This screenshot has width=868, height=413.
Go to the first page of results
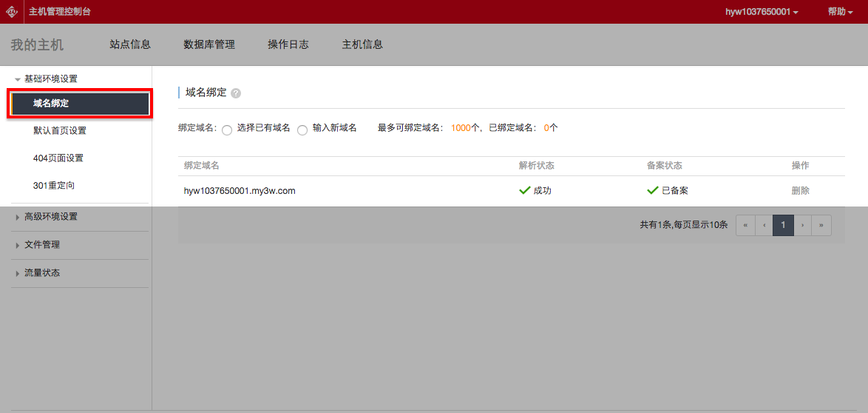pyautogui.click(x=745, y=225)
